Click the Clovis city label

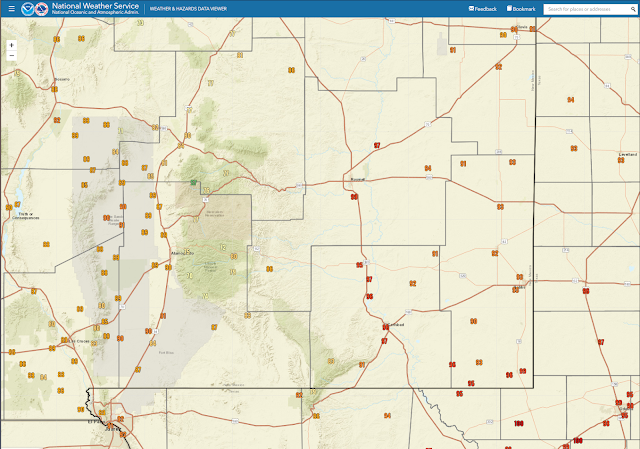coord(522,27)
